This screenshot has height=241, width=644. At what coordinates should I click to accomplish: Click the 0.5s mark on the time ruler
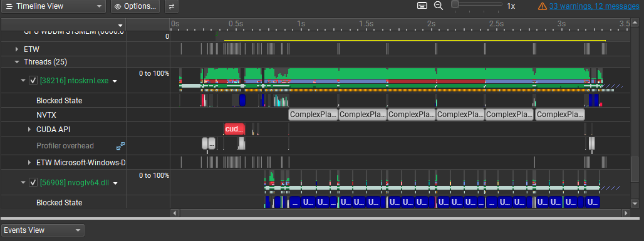(236, 23)
